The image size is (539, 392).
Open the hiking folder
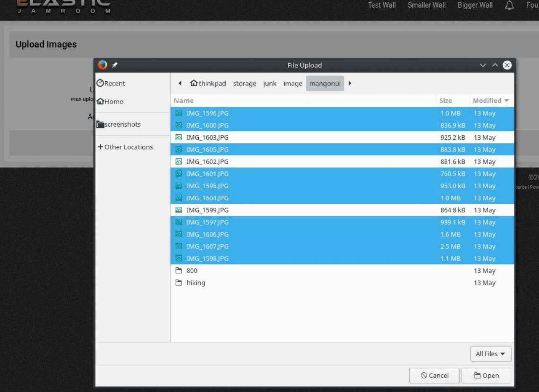tap(196, 283)
